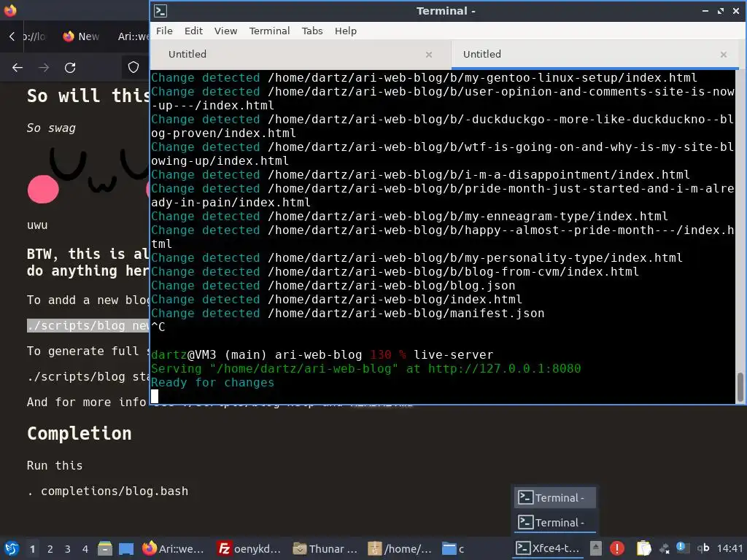Open the View menu in Terminal

(x=225, y=31)
